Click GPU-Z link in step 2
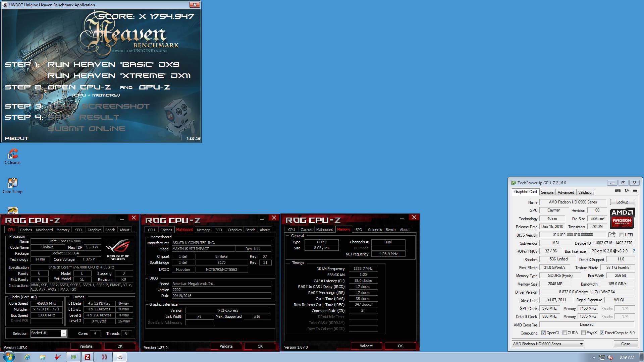Viewport: 644px width, 362px height. (155, 87)
